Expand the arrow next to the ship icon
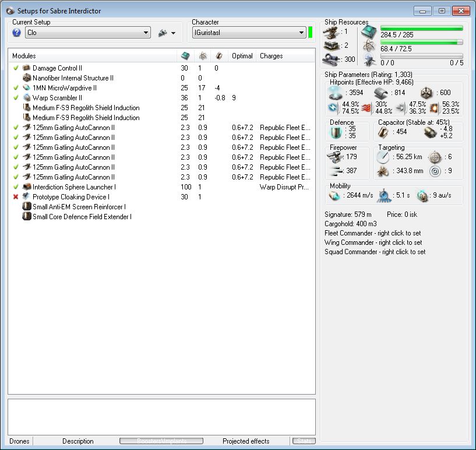476x450 pixels. (173, 33)
